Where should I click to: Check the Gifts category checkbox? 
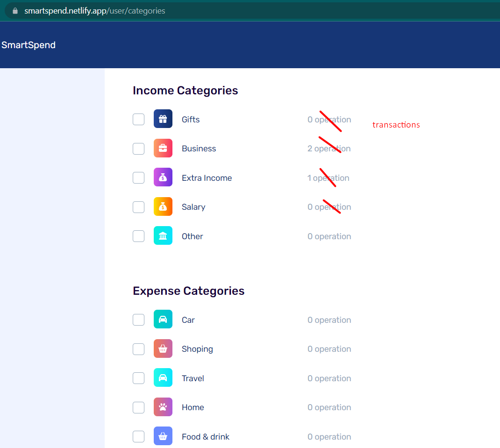[138, 119]
